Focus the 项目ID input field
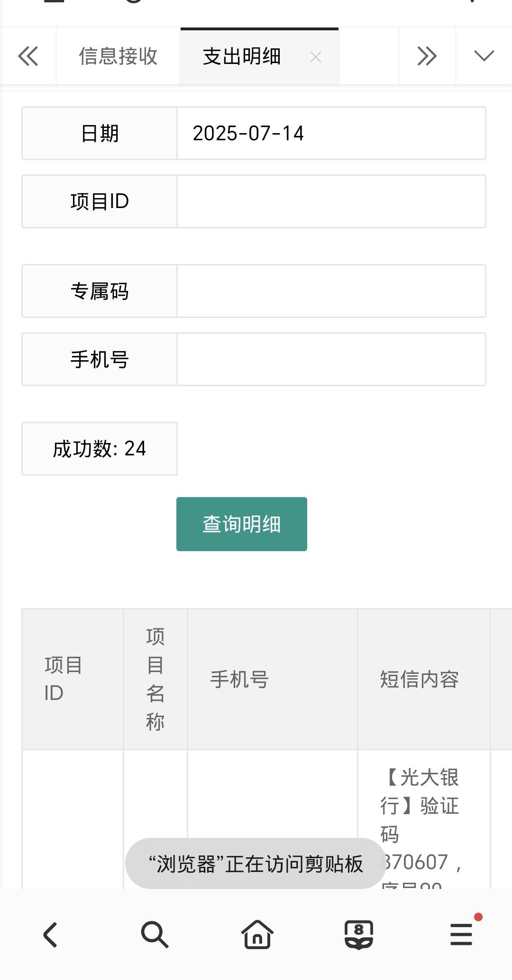The height and width of the screenshot is (980, 512). coord(331,201)
